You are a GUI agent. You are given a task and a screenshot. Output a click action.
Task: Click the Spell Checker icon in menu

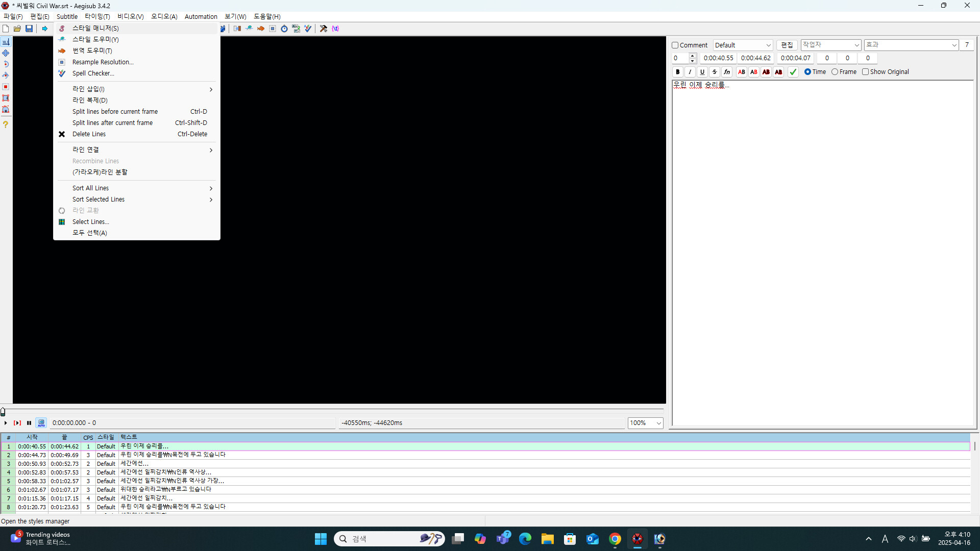pyautogui.click(x=62, y=73)
